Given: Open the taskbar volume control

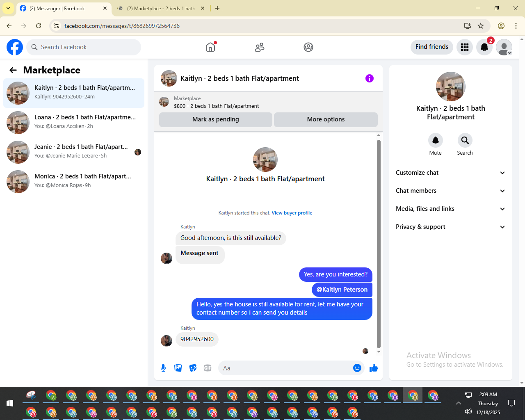Looking at the screenshot, I should click(468, 411).
